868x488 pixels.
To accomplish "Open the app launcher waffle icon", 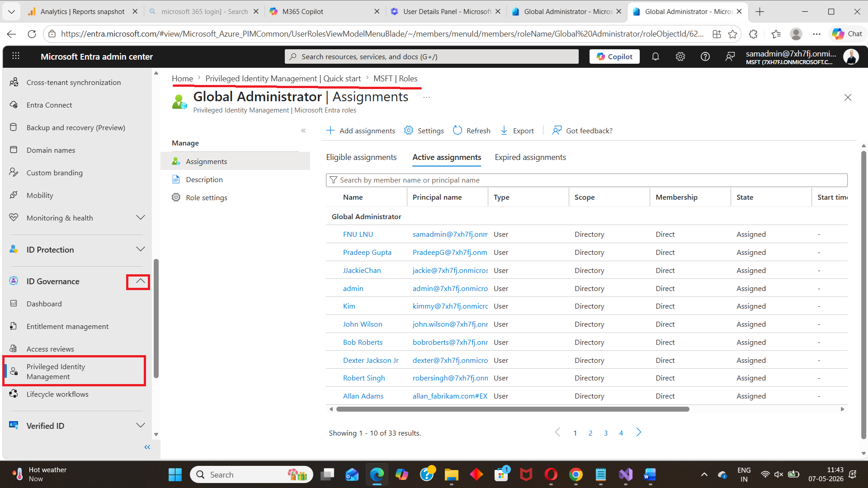I will (x=16, y=56).
